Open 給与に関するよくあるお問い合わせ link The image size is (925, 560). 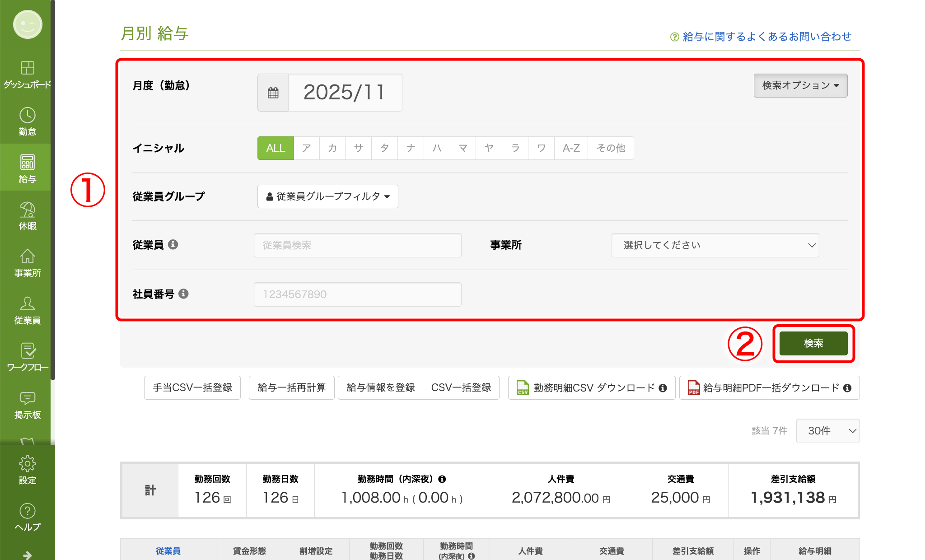click(x=760, y=37)
